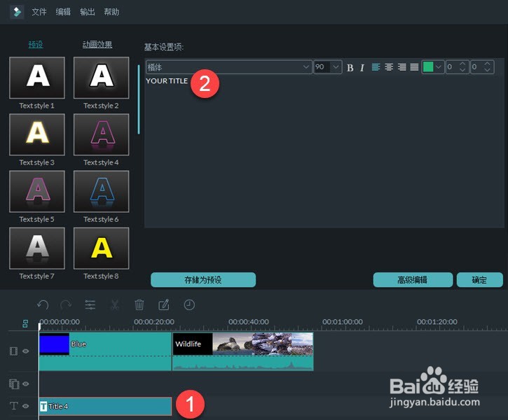
Task: Toggle video track visibility eye
Action: 26,351
